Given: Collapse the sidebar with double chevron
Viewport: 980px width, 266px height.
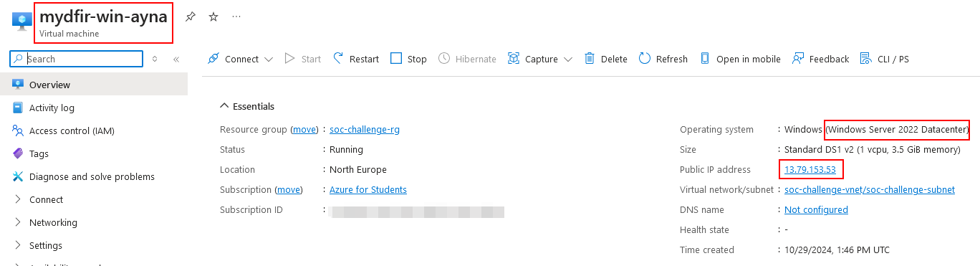Looking at the screenshot, I should (x=176, y=59).
